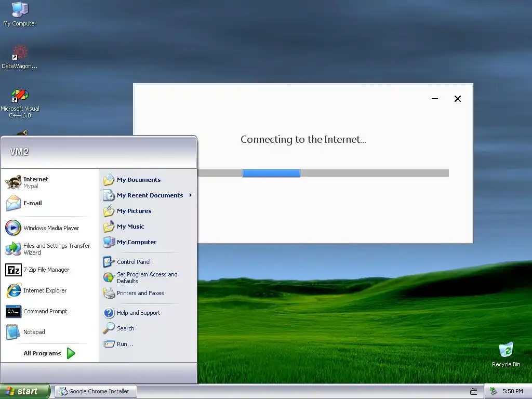Click the Notepad icon in Start menu

[14, 332]
